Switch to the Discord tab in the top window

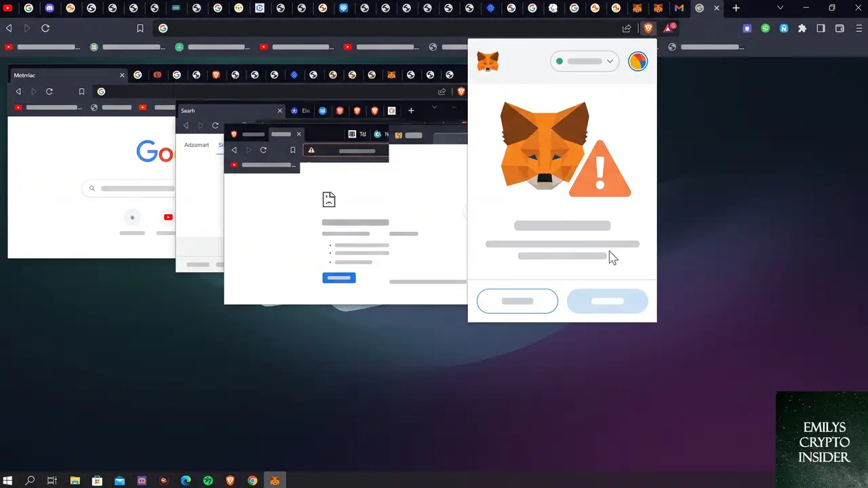point(50,8)
